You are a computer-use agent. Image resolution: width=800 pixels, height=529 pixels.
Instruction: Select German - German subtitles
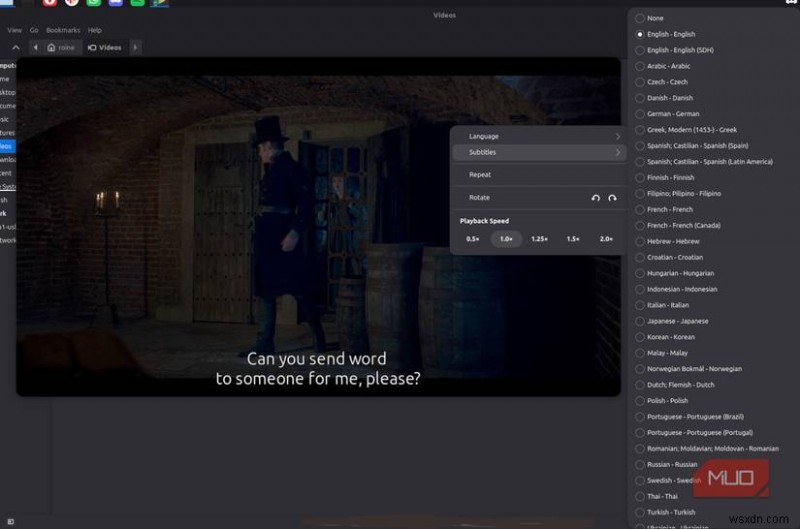[667, 114]
